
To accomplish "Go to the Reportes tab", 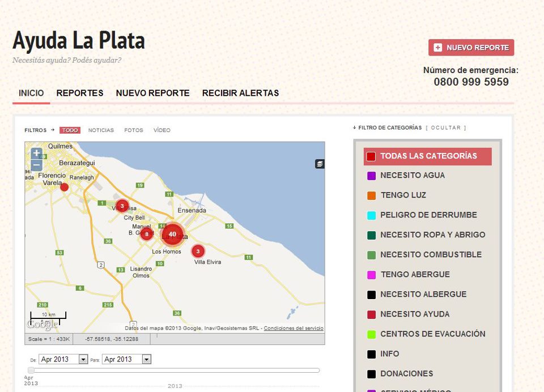I will [x=80, y=93].
